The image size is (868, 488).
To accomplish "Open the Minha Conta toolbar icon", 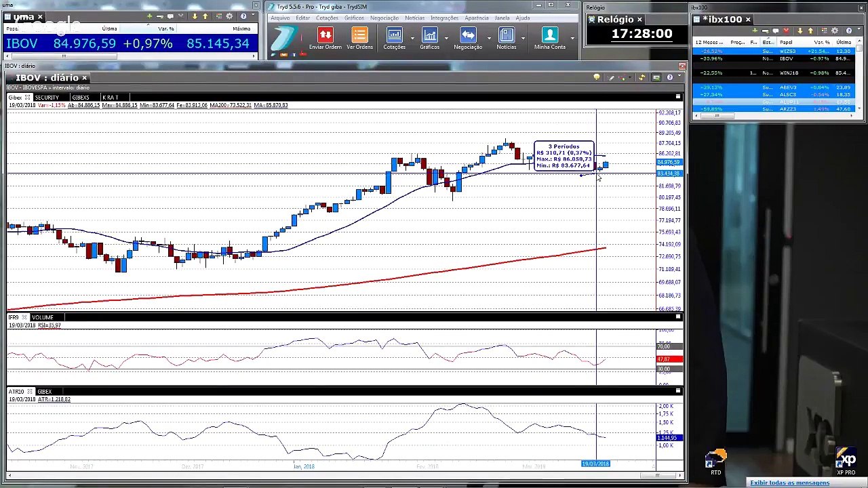I will 549,38.
